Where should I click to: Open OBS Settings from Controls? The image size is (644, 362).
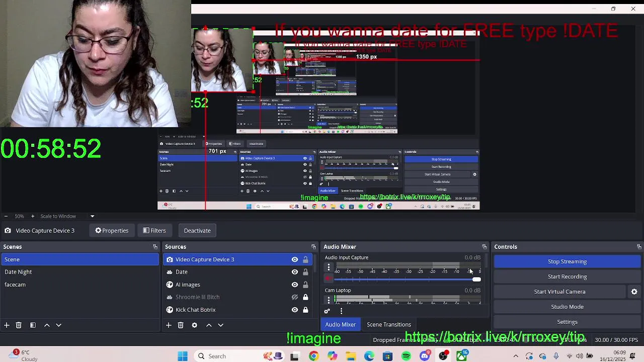coord(567,322)
